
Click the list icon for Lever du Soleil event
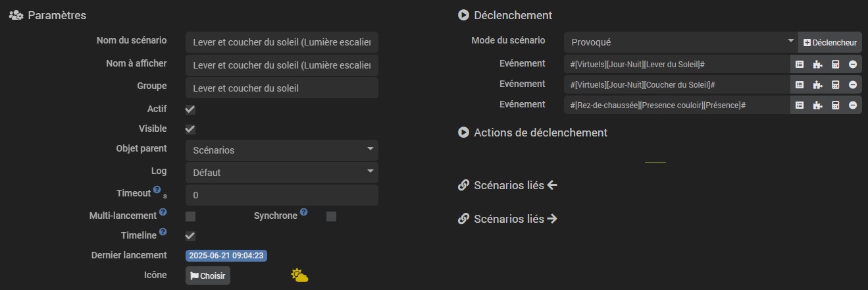800,65
